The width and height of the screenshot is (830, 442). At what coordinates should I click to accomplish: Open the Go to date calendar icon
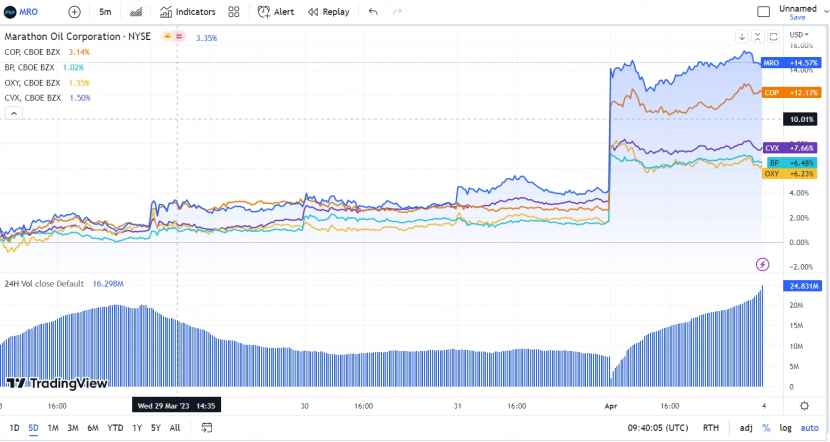coord(206,428)
